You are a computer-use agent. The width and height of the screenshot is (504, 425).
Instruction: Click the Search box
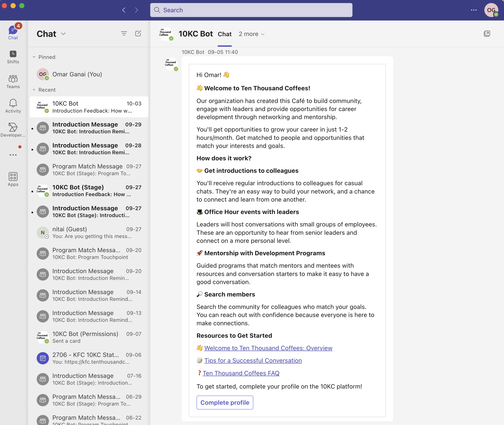click(x=251, y=10)
